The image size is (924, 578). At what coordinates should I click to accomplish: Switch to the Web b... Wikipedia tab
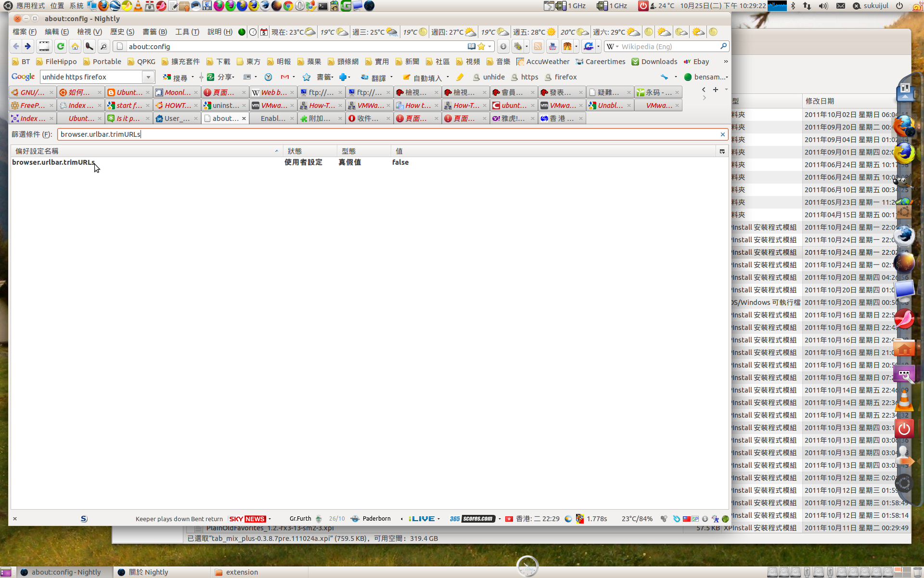tap(272, 92)
